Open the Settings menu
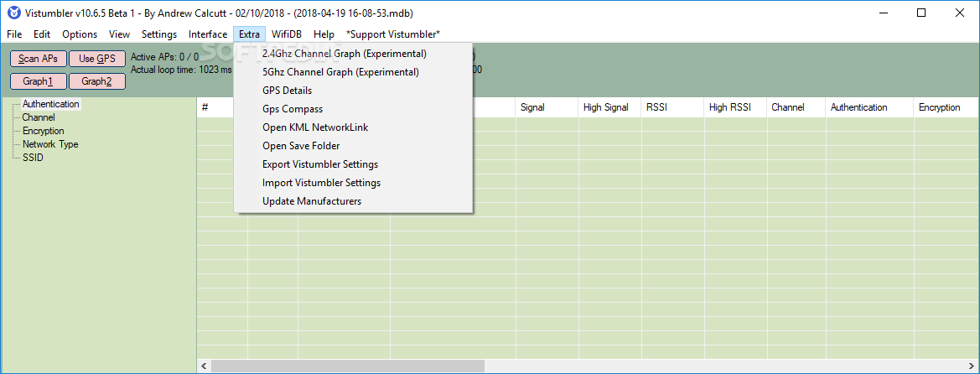 click(159, 34)
